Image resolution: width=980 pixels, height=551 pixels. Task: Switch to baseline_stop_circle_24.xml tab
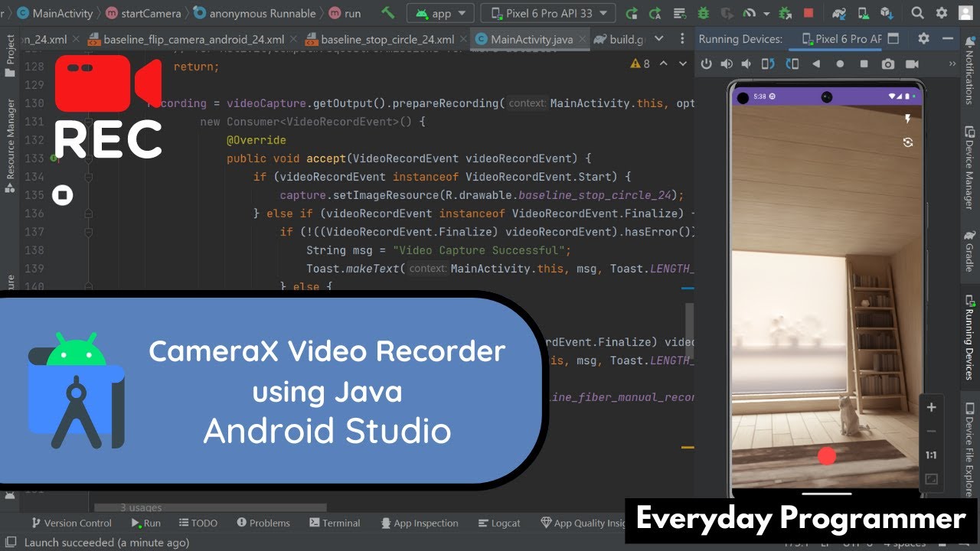tap(385, 39)
